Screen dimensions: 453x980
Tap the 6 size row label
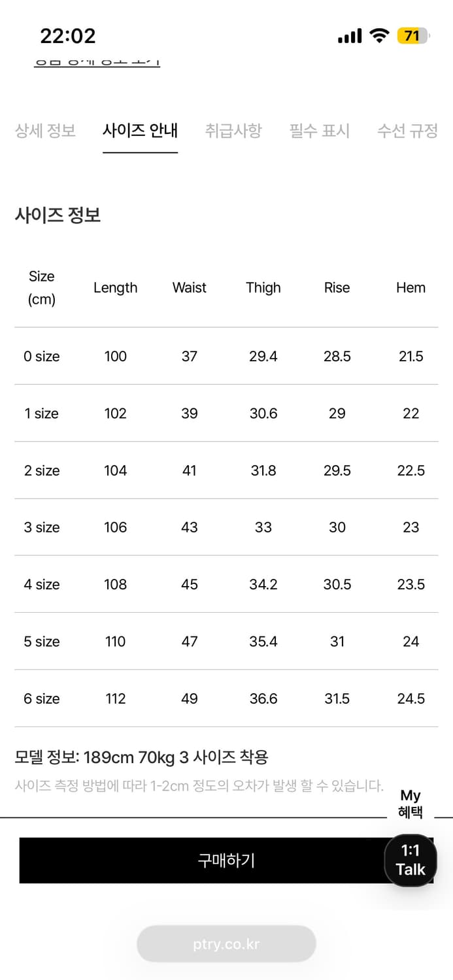(x=42, y=698)
